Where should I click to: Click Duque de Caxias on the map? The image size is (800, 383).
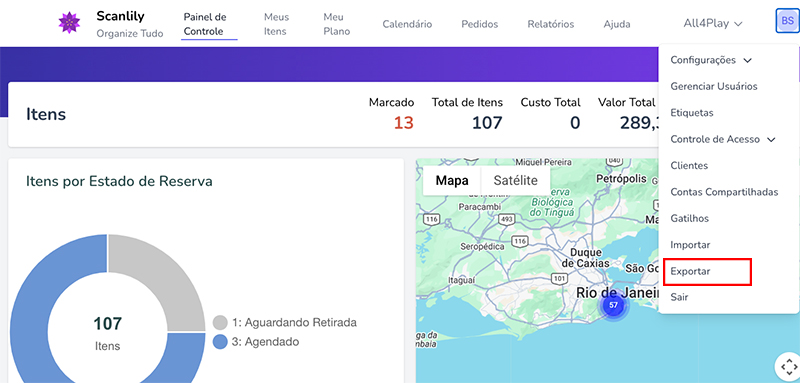coord(586,258)
